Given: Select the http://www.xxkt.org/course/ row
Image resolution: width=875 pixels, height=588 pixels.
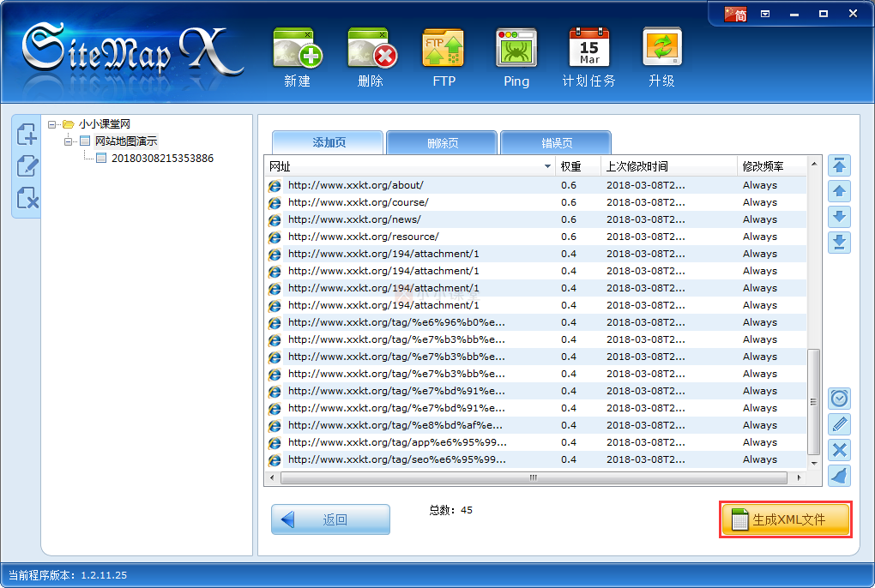Looking at the screenshot, I should [536, 202].
